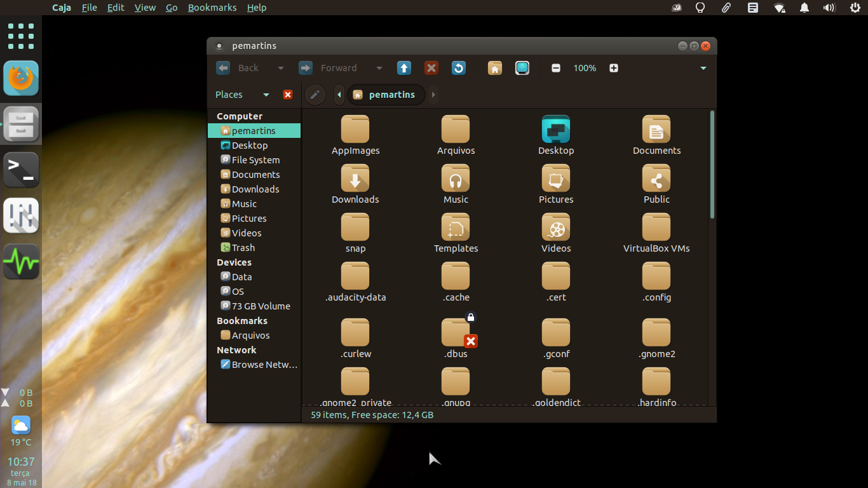The image size is (868, 488).
Task: Open the View menu
Action: point(145,8)
